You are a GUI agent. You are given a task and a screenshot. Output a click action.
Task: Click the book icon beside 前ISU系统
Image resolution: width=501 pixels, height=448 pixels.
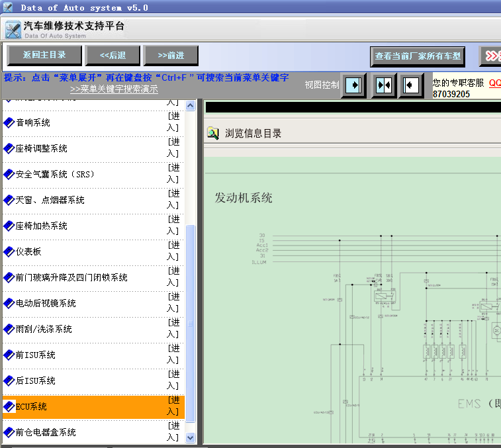[x=9, y=355]
